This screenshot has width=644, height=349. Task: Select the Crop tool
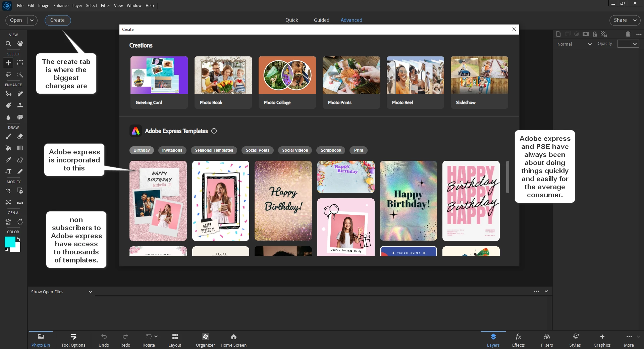[8, 191]
